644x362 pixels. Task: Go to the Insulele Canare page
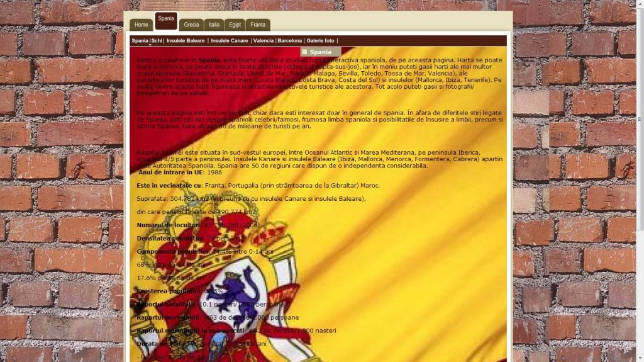[x=230, y=40]
